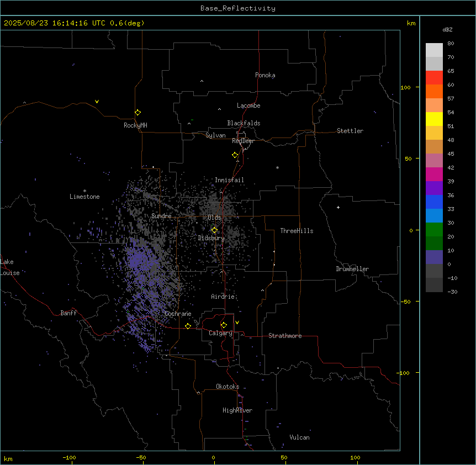The width and height of the screenshot is (476, 465).
Task: Click the yellow diamond marker above Calgary label
Action: [x=224, y=325]
